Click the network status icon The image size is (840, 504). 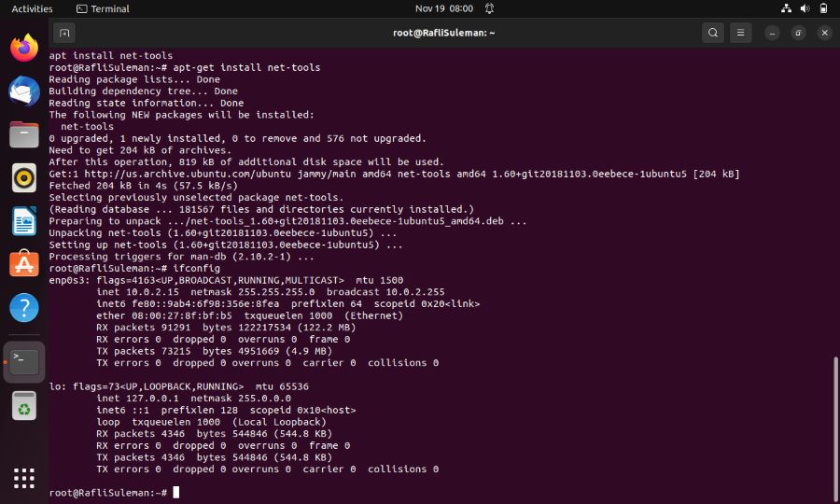(786, 8)
